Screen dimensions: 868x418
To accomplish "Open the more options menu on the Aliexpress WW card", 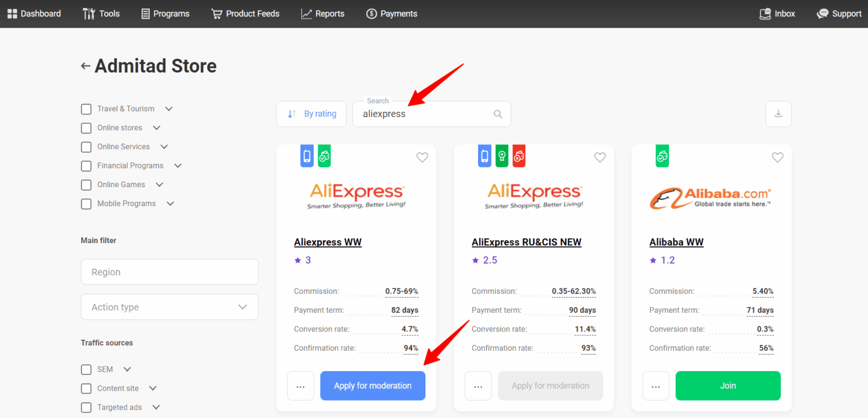I will point(300,385).
